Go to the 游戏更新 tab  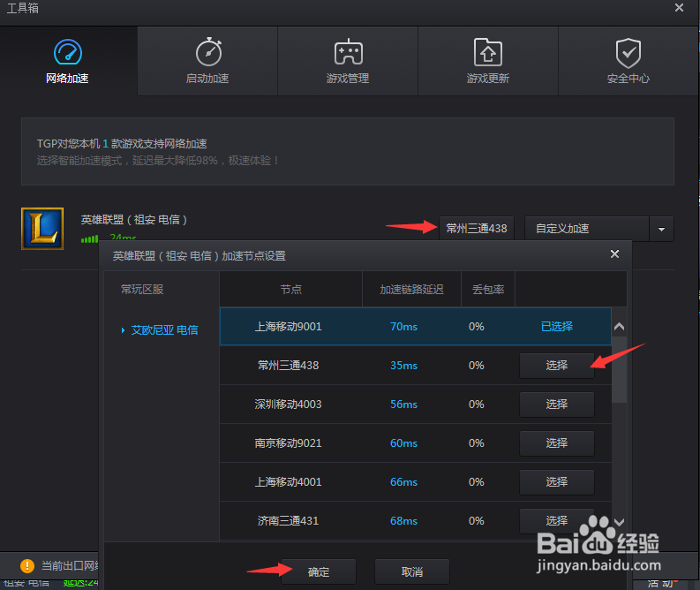click(x=488, y=61)
